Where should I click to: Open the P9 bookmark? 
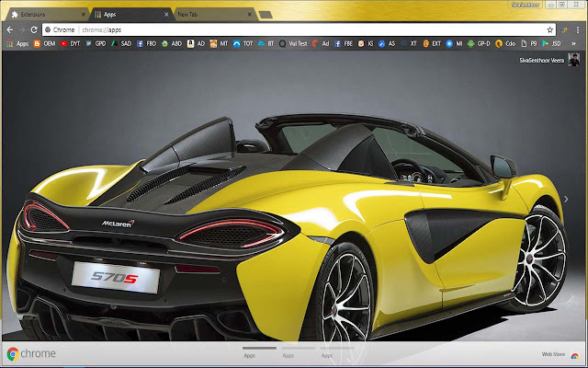pos(529,43)
